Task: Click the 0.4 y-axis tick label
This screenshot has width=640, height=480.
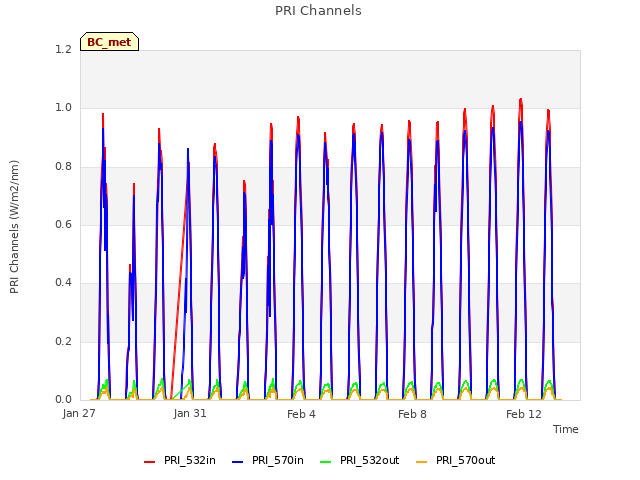Action: (64, 282)
